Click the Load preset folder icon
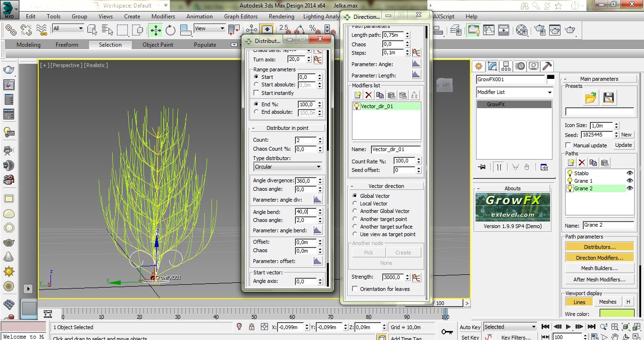This screenshot has width=644, height=340. tap(591, 98)
